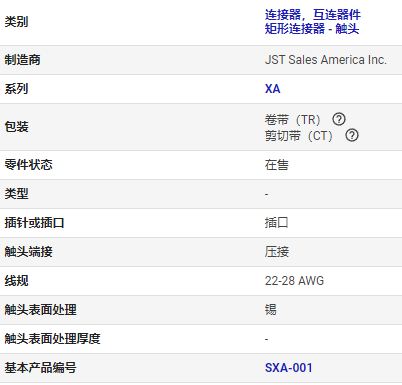Image resolution: width=402 pixels, height=385 pixels.
Task: Select the 压接 contact termination value
Action: pos(277,252)
